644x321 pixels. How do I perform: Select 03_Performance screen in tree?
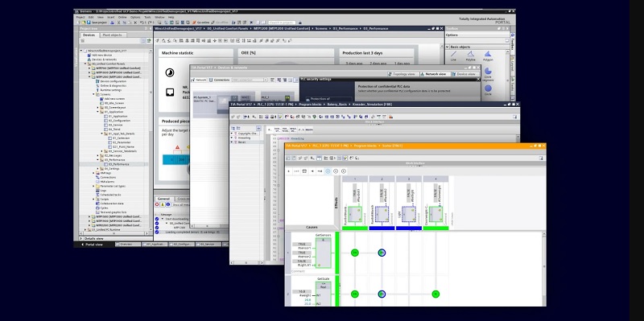tap(116, 164)
